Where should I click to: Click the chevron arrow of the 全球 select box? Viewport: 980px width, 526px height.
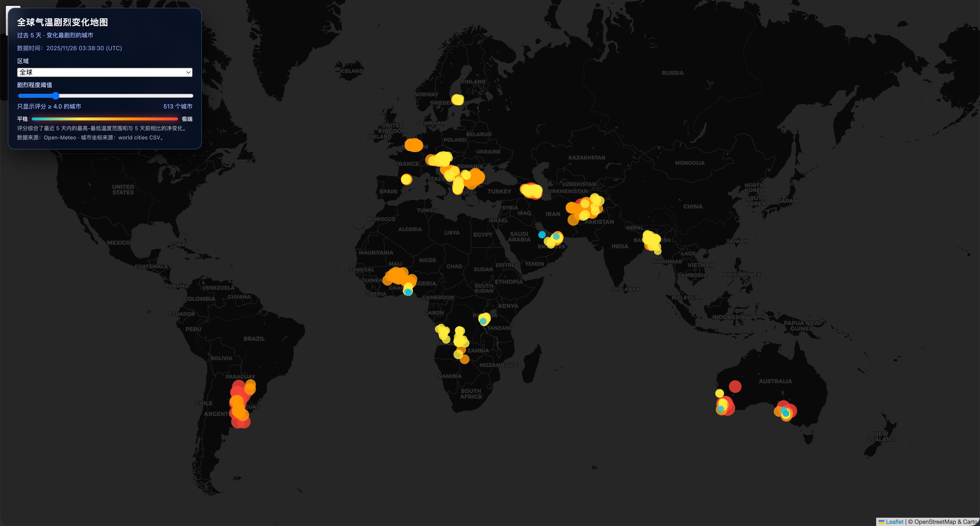188,72
